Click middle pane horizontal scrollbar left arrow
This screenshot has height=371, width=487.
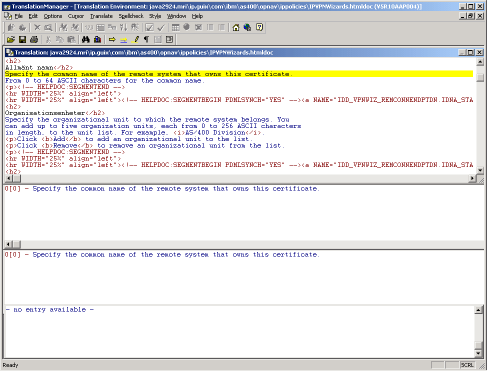point(8,244)
